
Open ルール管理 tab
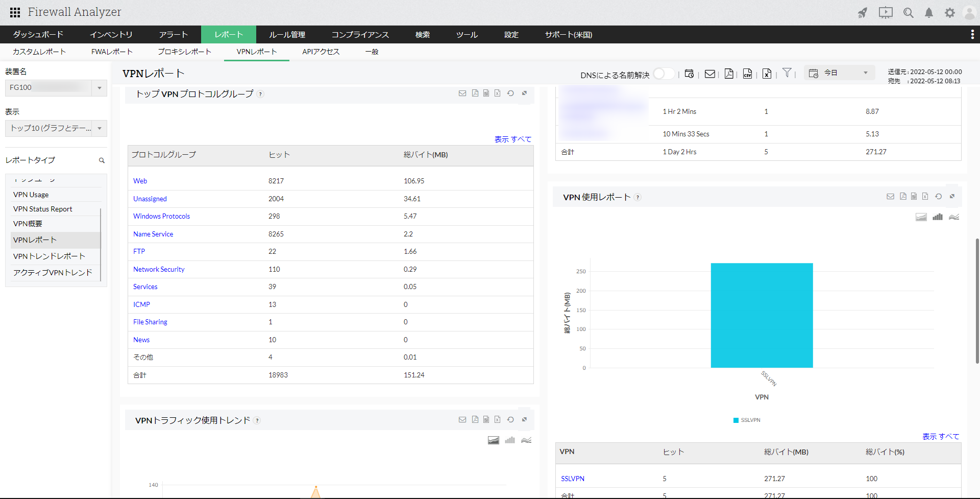287,34
